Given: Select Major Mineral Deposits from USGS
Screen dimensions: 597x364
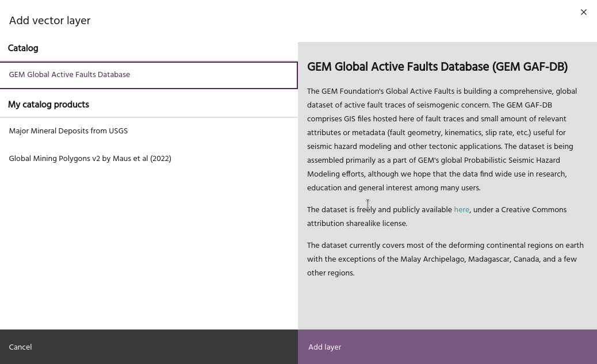Looking at the screenshot, I should 148,131.
